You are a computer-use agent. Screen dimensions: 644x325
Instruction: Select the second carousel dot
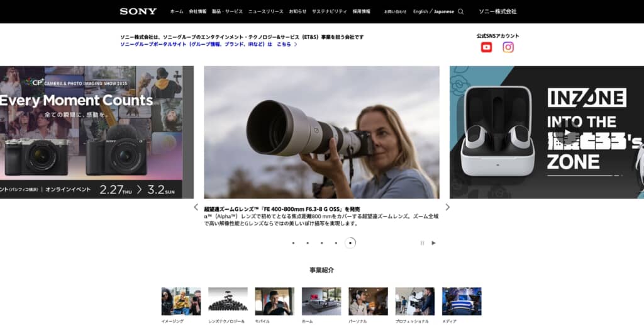point(307,243)
